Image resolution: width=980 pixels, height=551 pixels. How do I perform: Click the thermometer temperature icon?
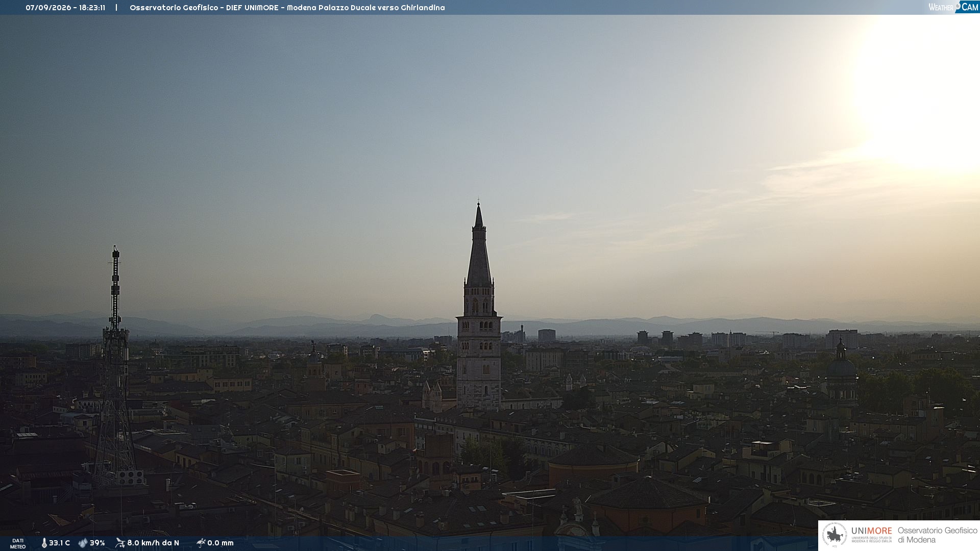pyautogui.click(x=44, y=543)
